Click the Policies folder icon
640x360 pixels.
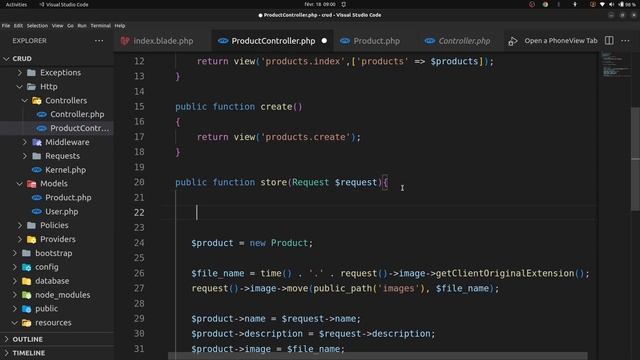(x=31, y=225)
